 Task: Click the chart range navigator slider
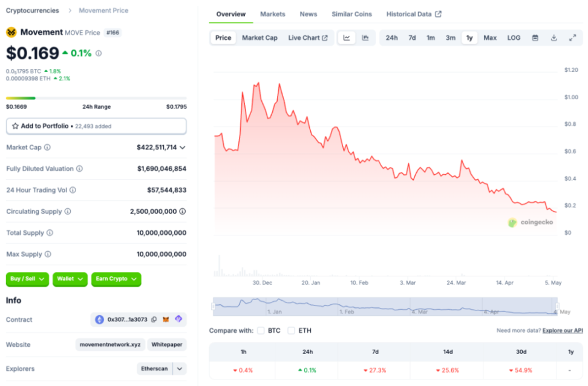385,306
